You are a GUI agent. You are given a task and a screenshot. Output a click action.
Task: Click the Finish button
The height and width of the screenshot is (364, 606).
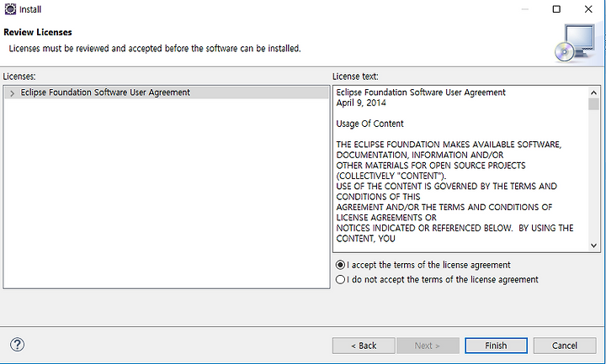point(496,346)
